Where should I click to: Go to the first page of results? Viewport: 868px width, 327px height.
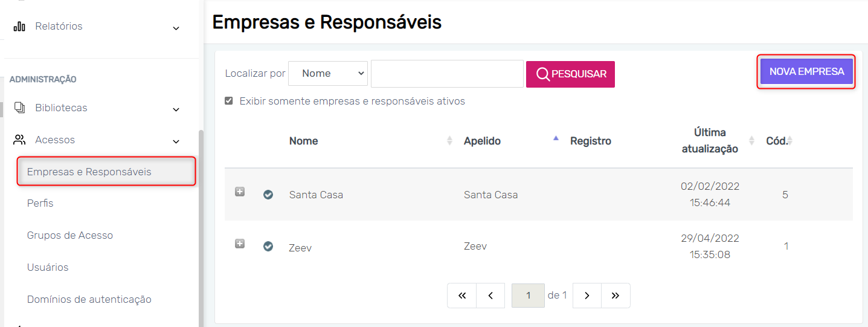pyautogui.click(x=462, y=296)
